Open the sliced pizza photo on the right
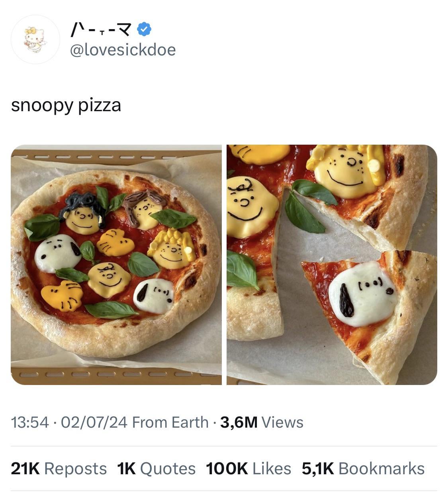 pos(332,264)
